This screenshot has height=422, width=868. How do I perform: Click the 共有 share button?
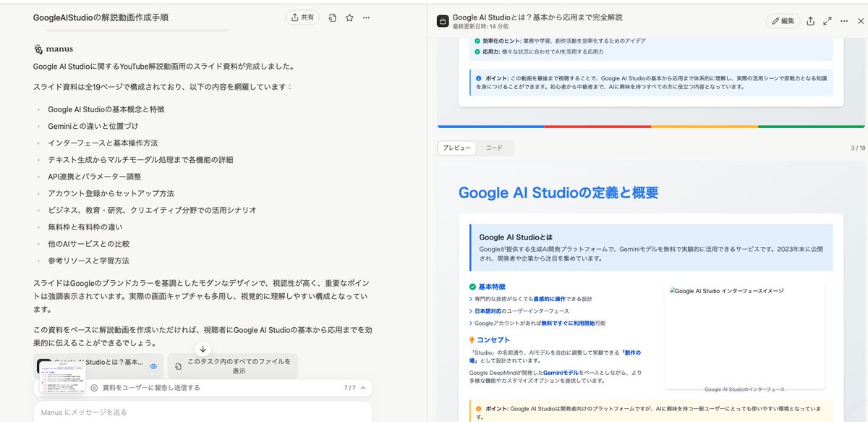pyautogui.click(x=303, y=17)
